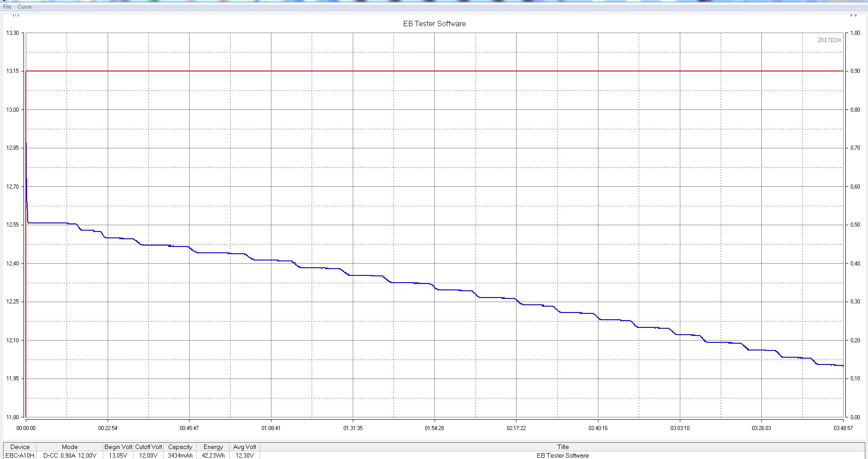This screenshot has width=868, height=459.
Task: Click the 03:48:57 end time label
Action: tap(843, 428)
